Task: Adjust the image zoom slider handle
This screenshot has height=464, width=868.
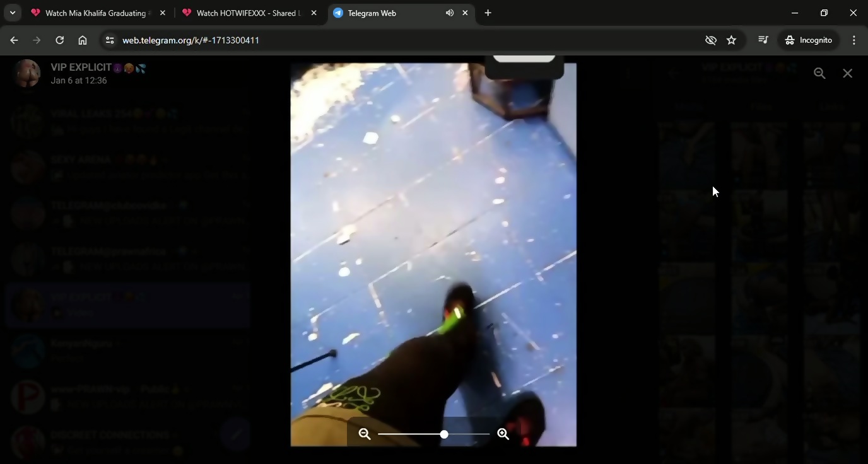Action: point(444,434)
